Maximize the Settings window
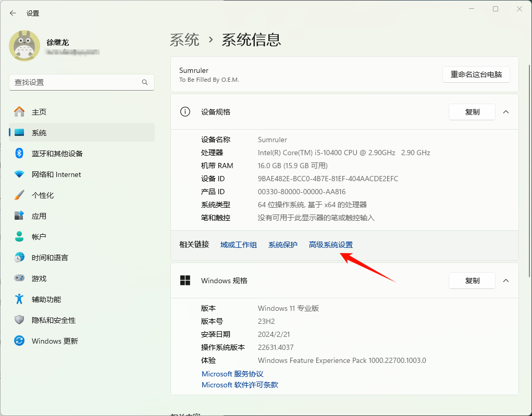The height and width of the screenshot is (416, 532). [x=496, y=9]
